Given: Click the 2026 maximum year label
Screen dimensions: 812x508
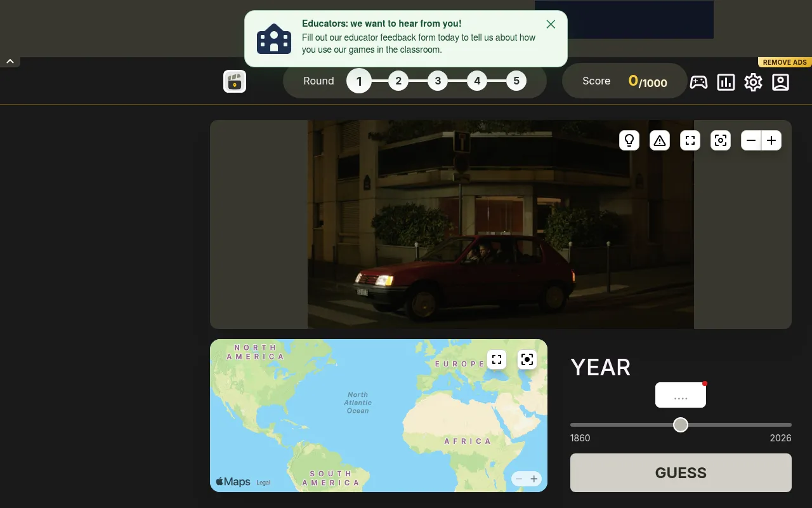Looking at the screenshot, I should 780,438.
